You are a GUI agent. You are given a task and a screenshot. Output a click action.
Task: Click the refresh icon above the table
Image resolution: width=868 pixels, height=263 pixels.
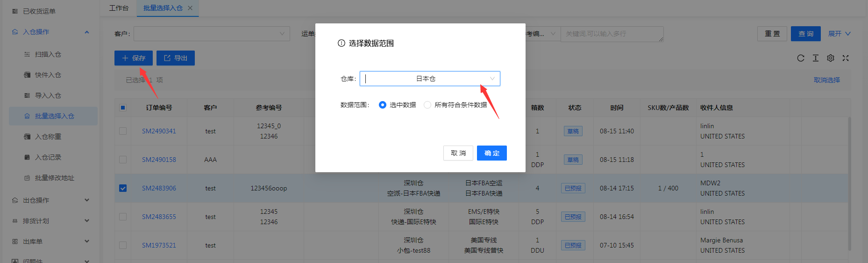pyautogui.click(x=800, y=58)
